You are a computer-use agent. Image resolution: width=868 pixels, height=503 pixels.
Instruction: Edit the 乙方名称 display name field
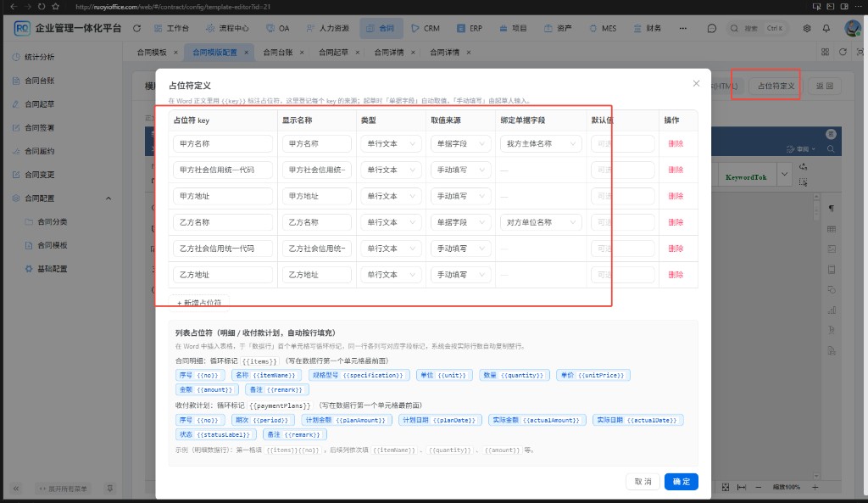point(317,222)
